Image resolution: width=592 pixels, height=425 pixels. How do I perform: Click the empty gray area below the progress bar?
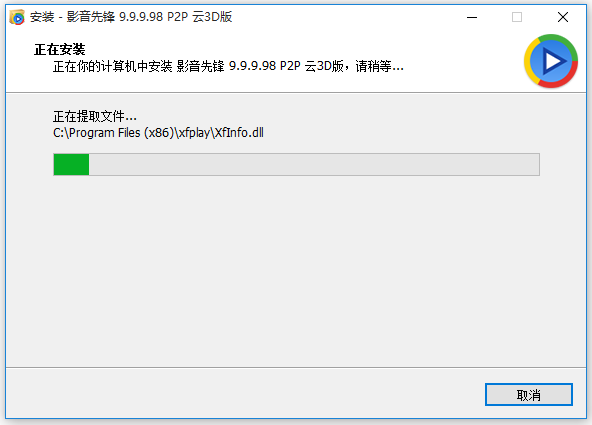click(x=296, y=272)
